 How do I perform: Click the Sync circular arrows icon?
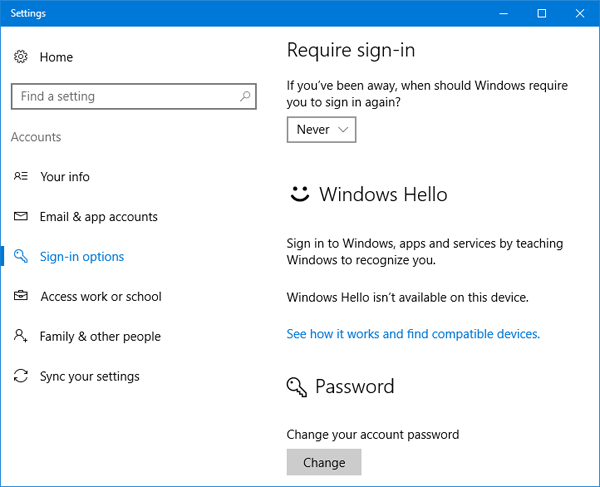pos(21,377)
